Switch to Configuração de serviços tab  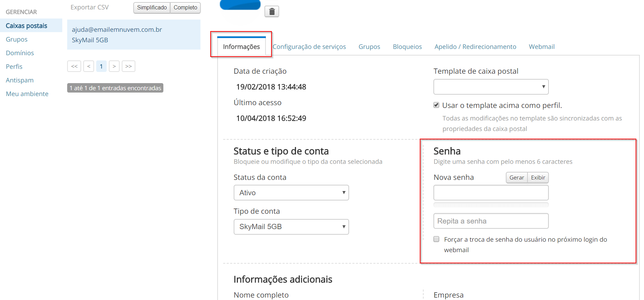coord(309,47)
